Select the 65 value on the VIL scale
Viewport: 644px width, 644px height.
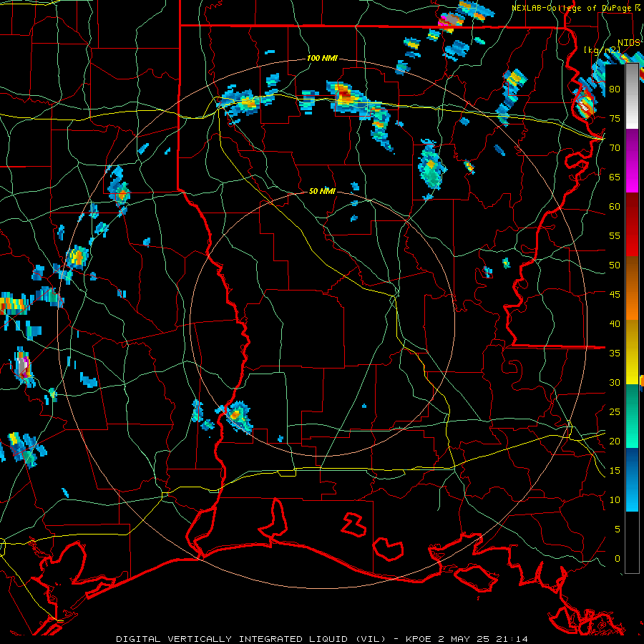(615, 177)
